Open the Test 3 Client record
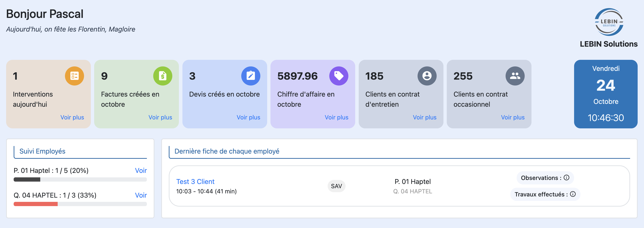Image resolution: width=644 pixels, height=228 pixels. 195,181
